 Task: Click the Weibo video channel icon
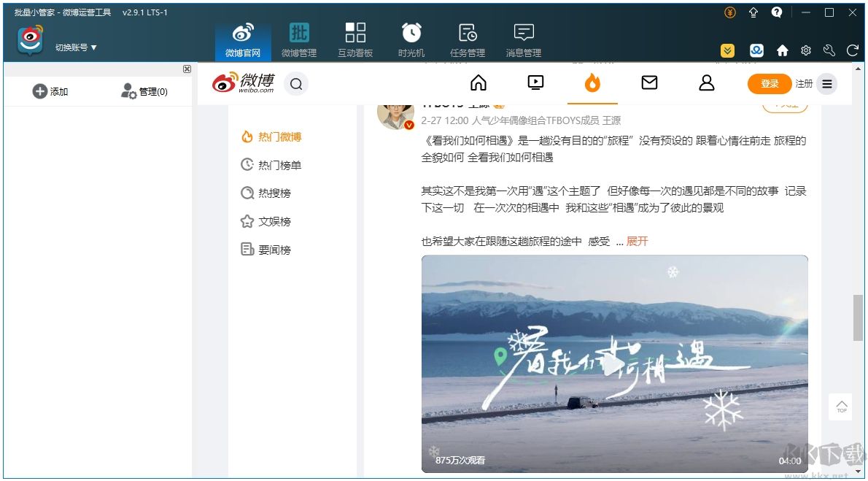[x=535, y=83]
